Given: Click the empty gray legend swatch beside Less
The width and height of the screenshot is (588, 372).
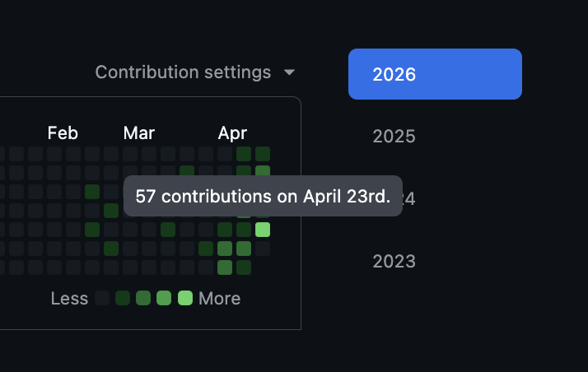Looking at the screenshot, I should point(102,298).
